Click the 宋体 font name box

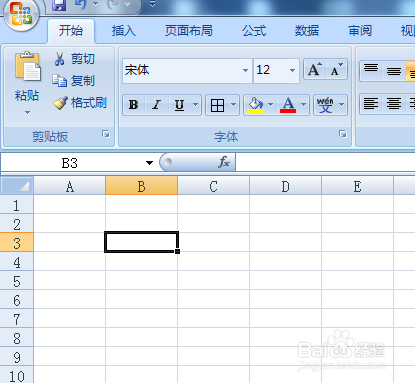(x=182, y=70)
